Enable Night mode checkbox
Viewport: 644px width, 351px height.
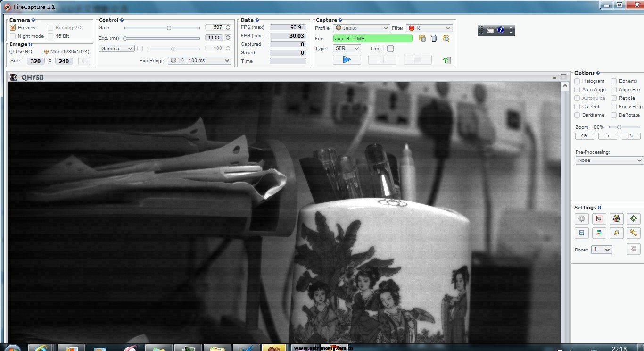(x=13, y=36)
